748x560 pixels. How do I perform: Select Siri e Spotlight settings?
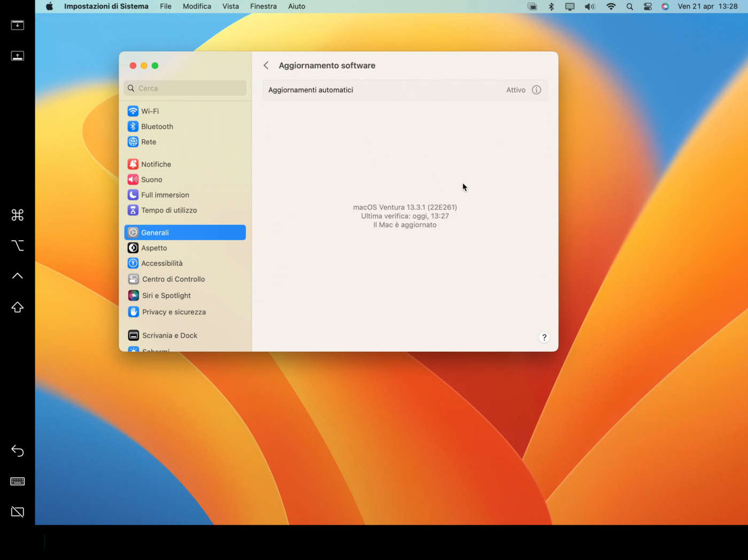point(166,296)
